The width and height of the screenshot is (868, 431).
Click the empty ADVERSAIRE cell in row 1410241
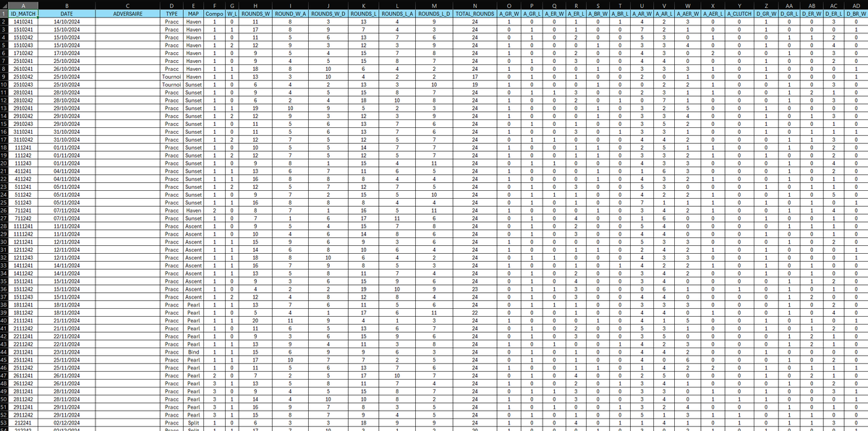click(127, 22)
